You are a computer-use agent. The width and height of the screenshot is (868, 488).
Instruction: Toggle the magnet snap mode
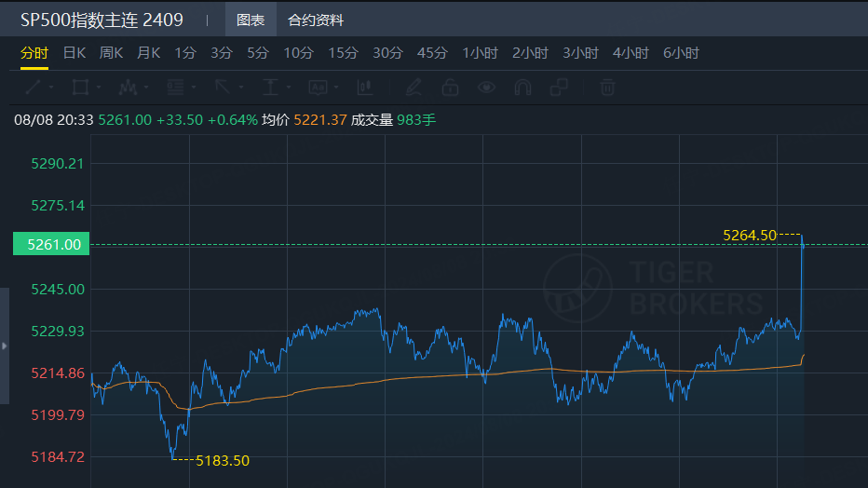pos(522,88)
